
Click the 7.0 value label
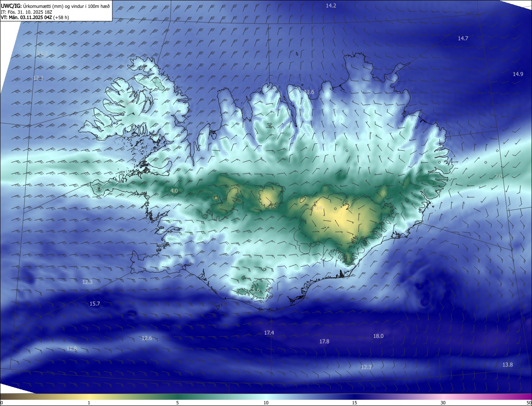point(498,176)
